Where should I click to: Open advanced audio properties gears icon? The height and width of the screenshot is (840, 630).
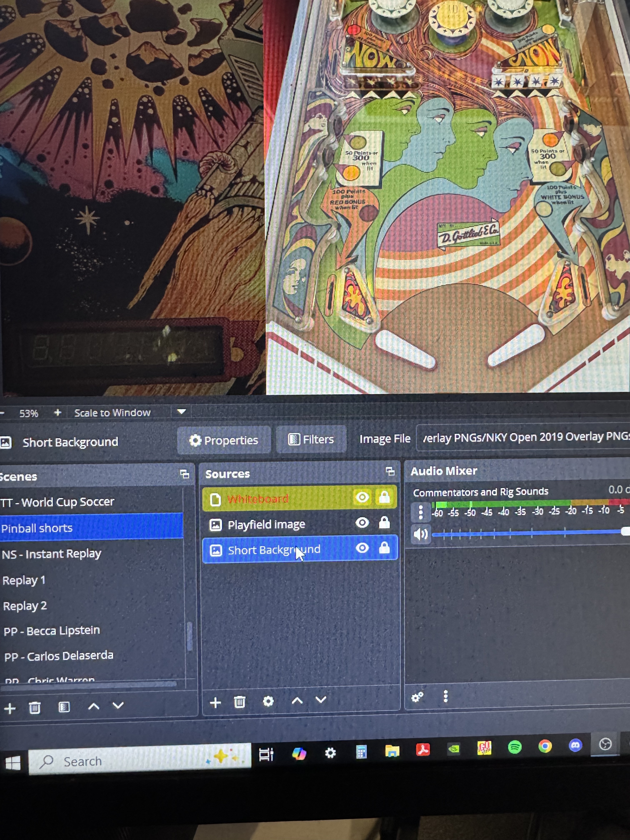point(417,697)
